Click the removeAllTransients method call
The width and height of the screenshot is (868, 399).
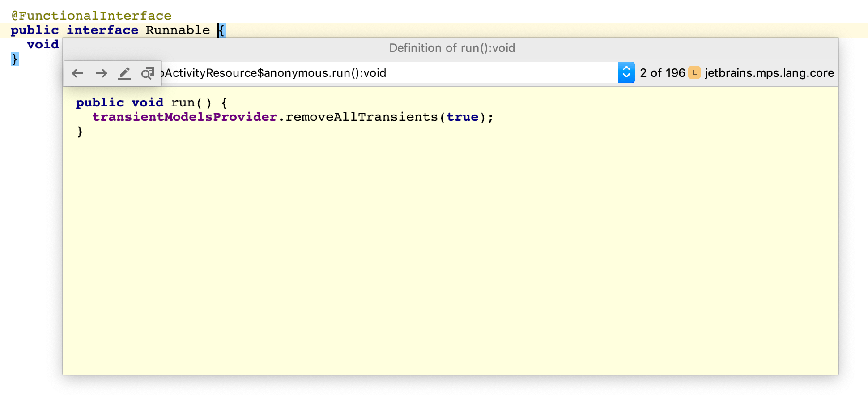pos(362,117)
